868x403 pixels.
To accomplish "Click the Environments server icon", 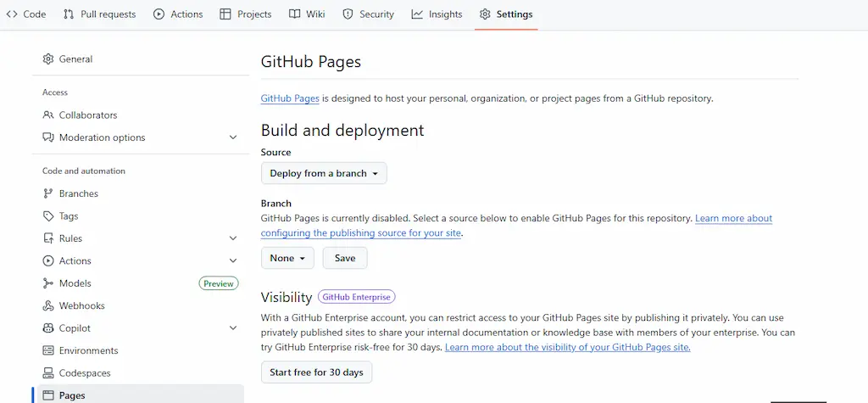I will coord(48,350).
